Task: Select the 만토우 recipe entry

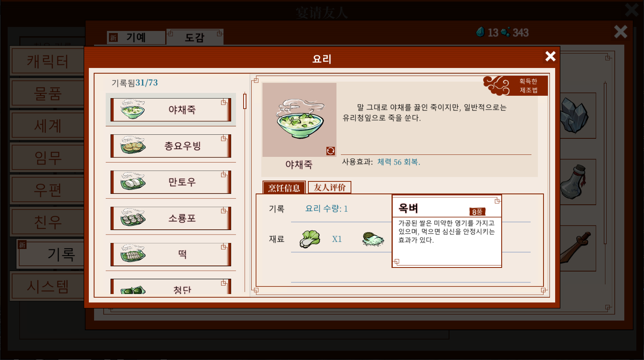Action: 171,182
